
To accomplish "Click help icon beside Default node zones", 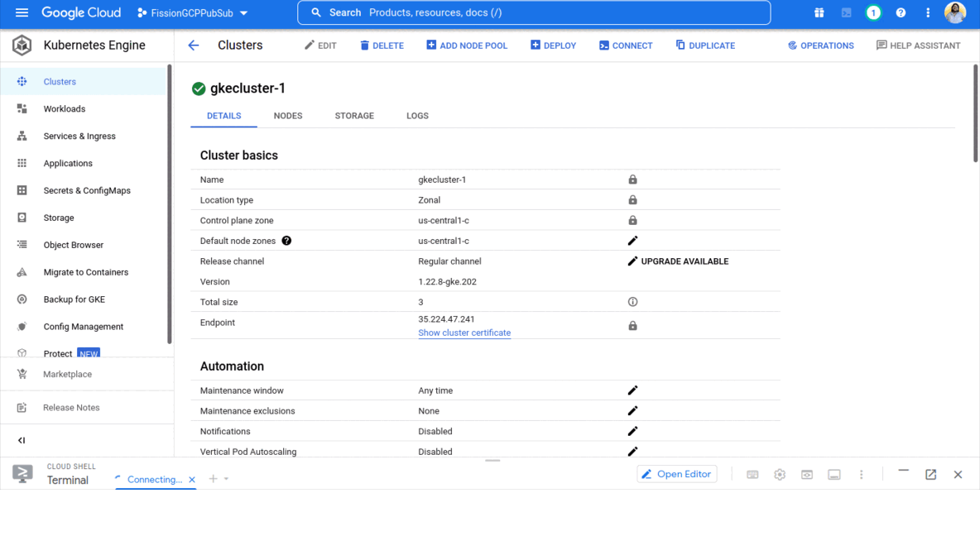I will 286,241.
